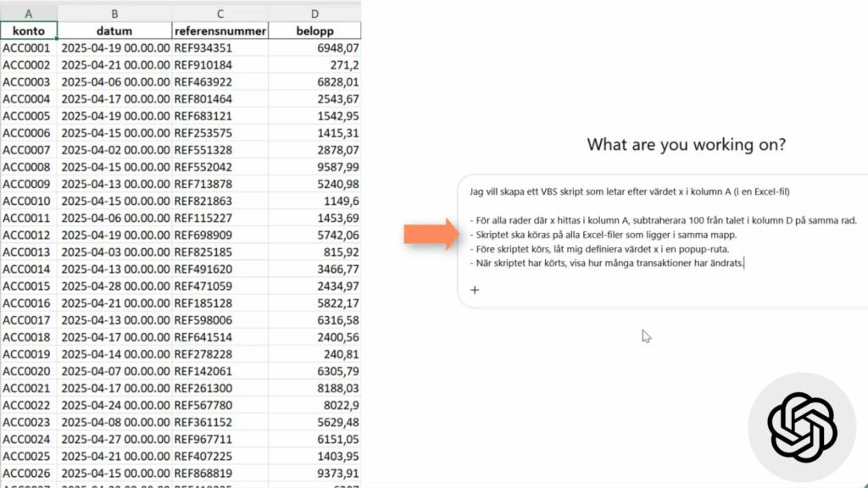
Task: Click cell containing ACC0001
Action: 29,48
